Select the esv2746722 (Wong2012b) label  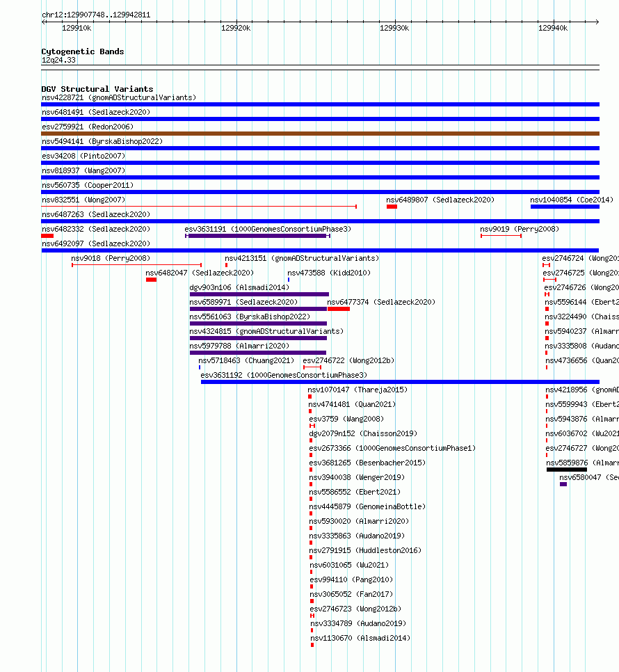tap(348, 360)
